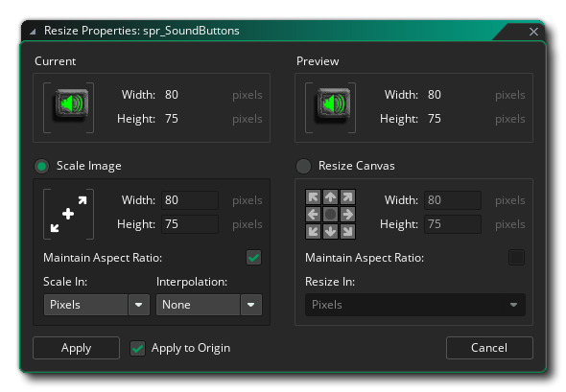Click the Resize Canvas Width field
The image size is (566, 392).
click(453, 200)
